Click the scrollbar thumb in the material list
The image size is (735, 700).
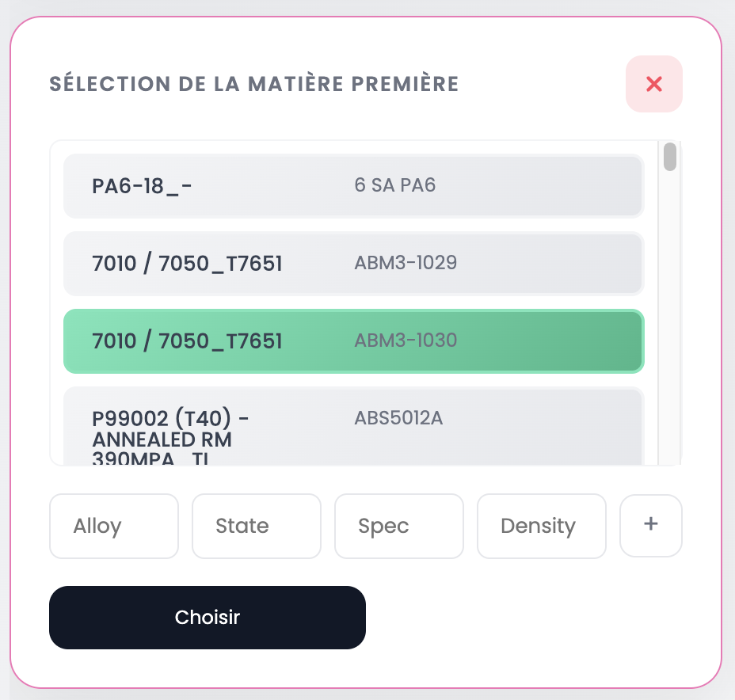671,158
